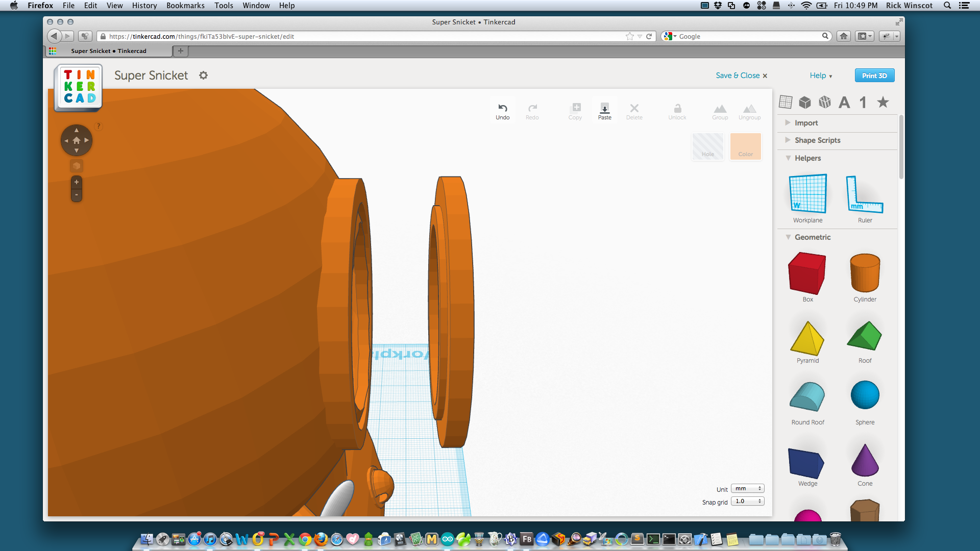Click the Group shapes icon
The image size is (980, 551).
(720, 109)
